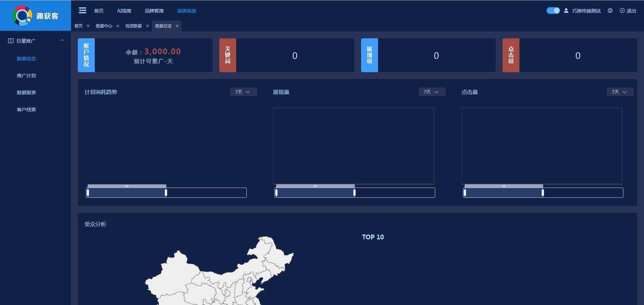This screenshot has width=644, height=305.
Task: Open the AI视推 top menu
Action: [124, 11]
